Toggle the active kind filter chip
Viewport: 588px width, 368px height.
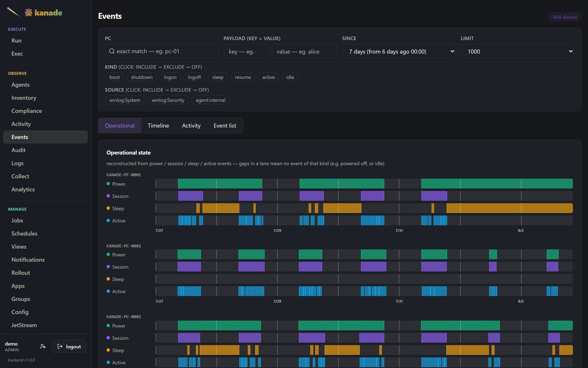click(x=268, y=77)
